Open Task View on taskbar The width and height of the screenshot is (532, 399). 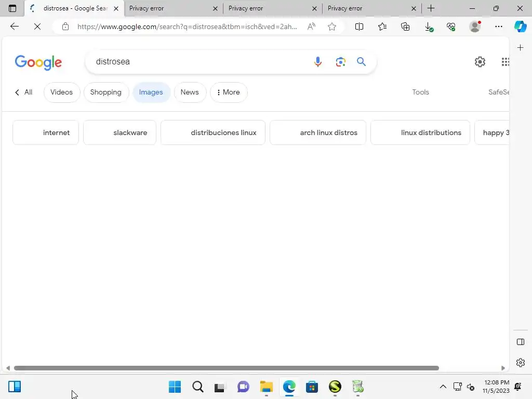(x=220, y=387)
